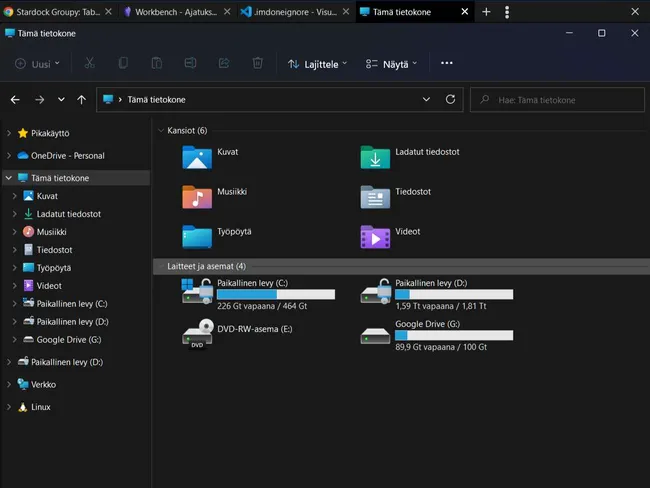Close the Stardock Groupy tab
650x488 pixels.
pos(109,12)
